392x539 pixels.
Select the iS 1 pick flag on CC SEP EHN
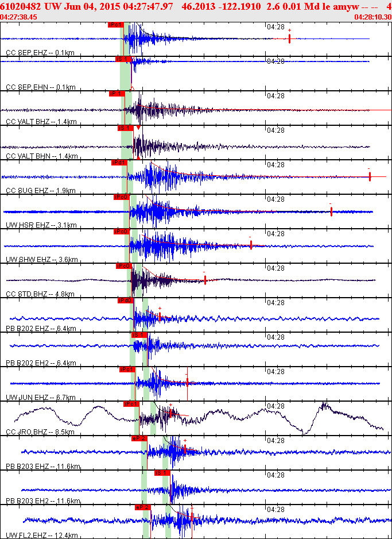tap(123, 59)
